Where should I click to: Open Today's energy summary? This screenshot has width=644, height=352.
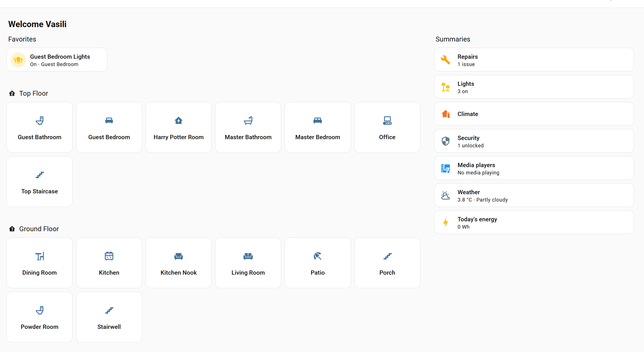click(534, 222)
